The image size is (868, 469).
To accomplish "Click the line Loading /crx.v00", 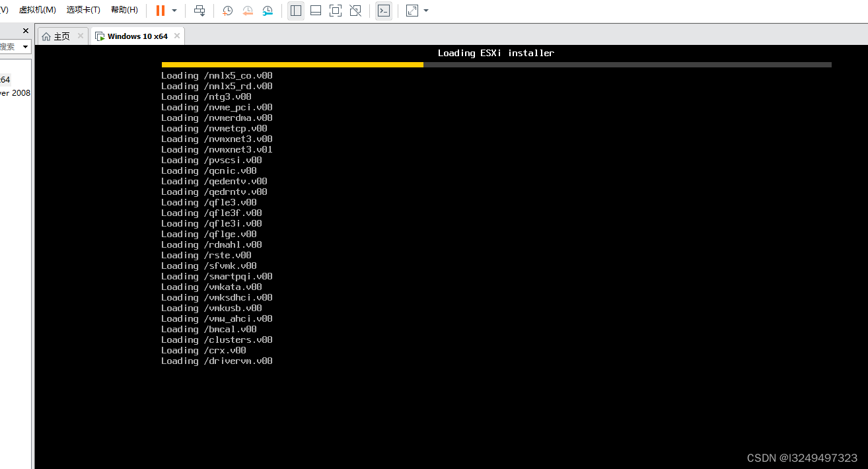I will (x=203, y=350).
